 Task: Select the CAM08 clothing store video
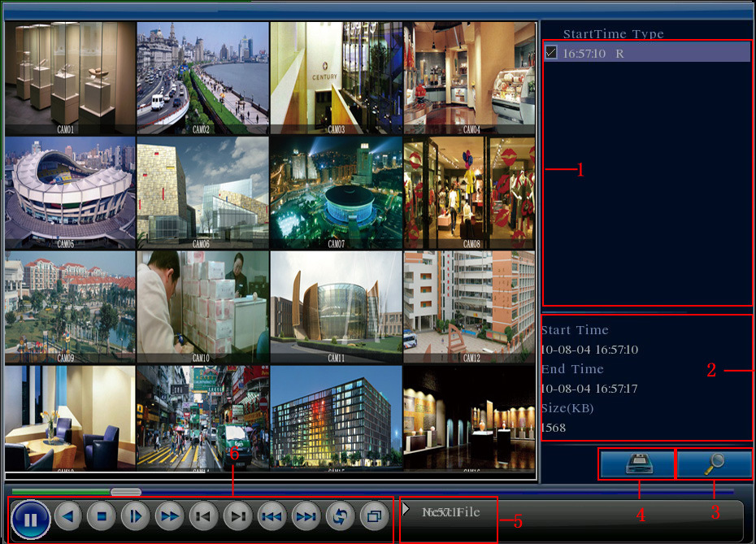pos(469,193)
